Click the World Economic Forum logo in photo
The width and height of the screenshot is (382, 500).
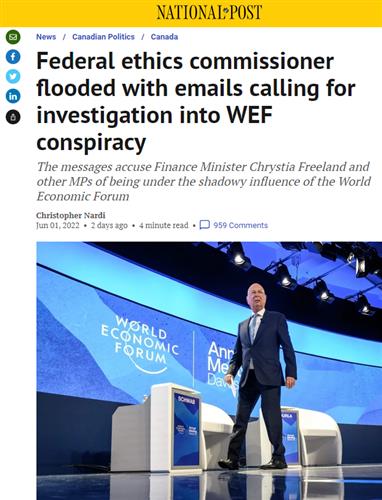click(140, 344)
